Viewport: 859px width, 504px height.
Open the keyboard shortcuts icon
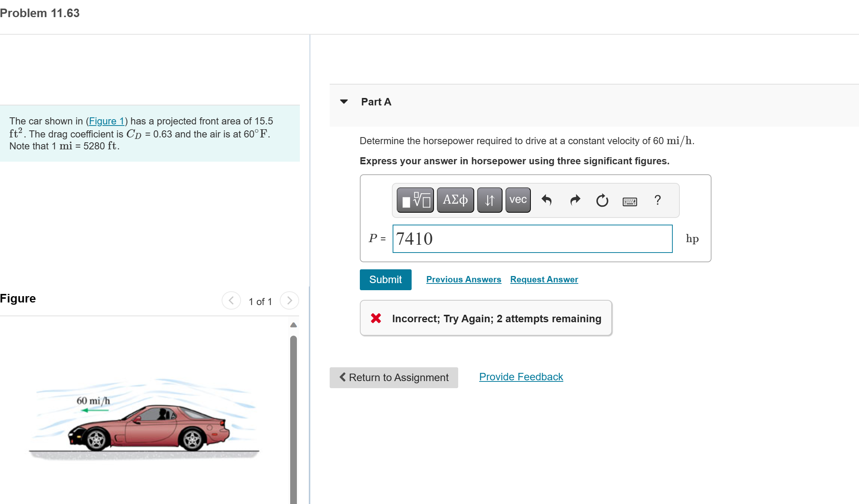tap(630, 202)
